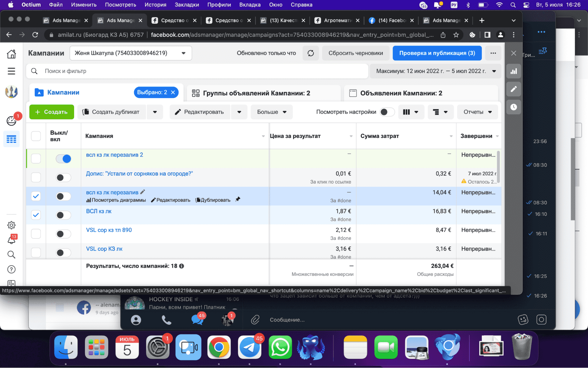Image resolution: width=588 pixels, height=368 pixels.
Task: Click Проверка и публикация (3) button
Action: (437, 53)
